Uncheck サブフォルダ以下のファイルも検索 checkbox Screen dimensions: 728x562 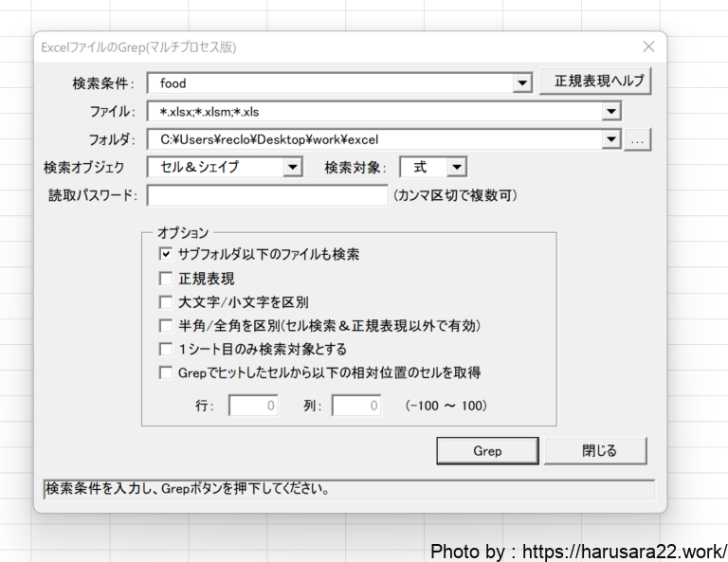point(166,255)
